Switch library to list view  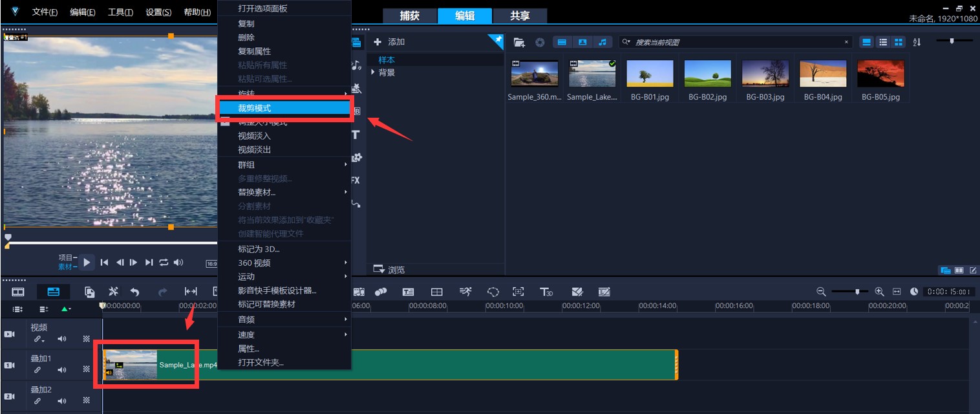[x=883, y=42]
